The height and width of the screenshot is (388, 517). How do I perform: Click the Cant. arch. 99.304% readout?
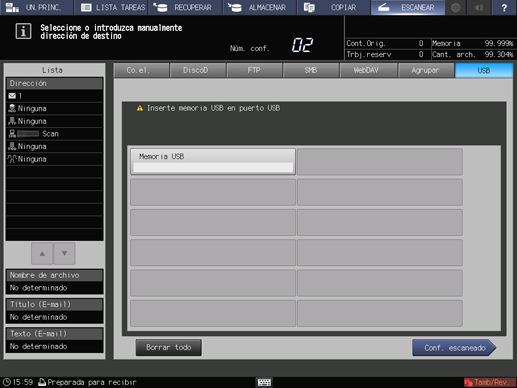point(473,54)
